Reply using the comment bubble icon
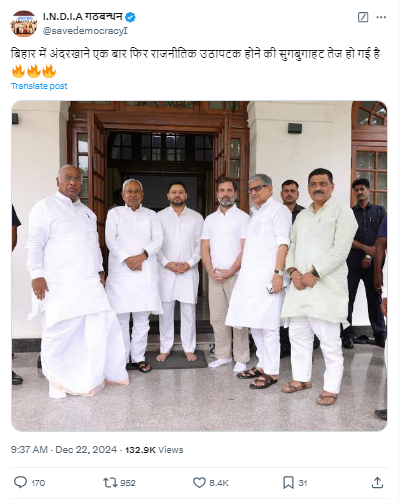The width and height of the screenshot is (402, 501). pyautogui.click(x=20, y=482)
